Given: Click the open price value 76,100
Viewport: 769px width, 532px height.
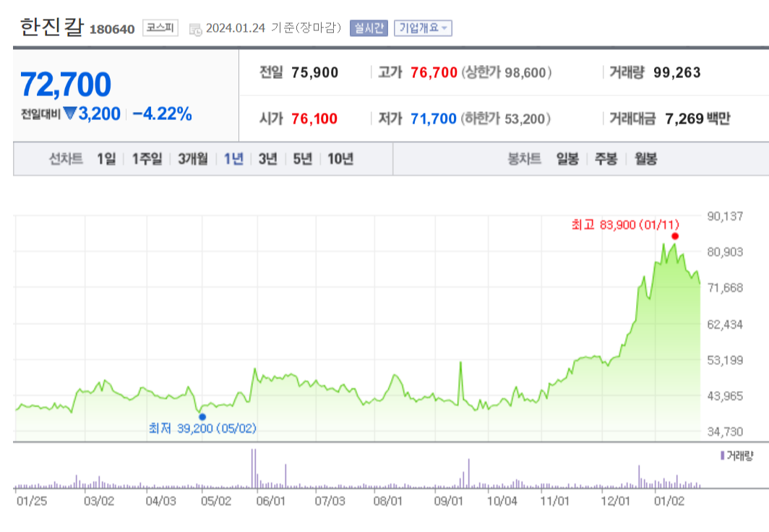Looking at the screenshot, I should click(x=314, y=119).
